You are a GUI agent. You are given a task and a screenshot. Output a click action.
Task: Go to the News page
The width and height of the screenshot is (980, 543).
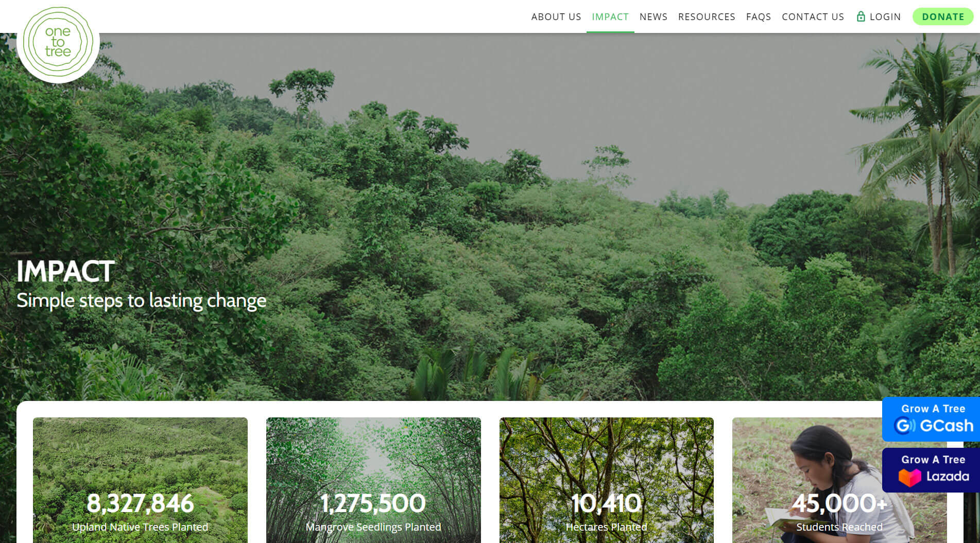pyautogui.click(x=654, y=16)
